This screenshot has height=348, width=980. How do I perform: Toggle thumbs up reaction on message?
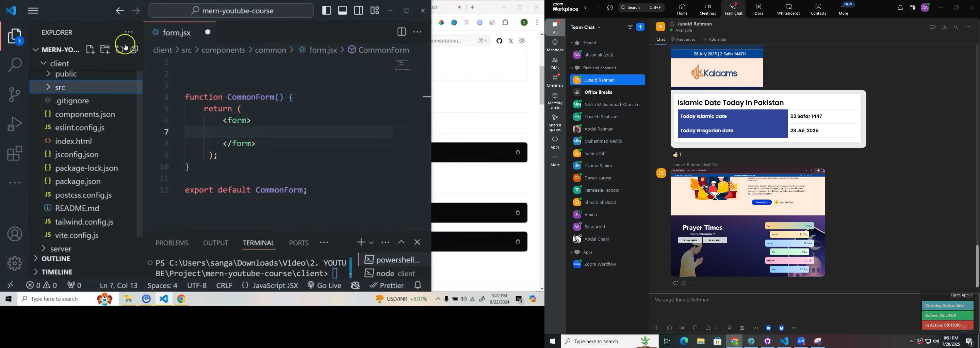point(677,155)
